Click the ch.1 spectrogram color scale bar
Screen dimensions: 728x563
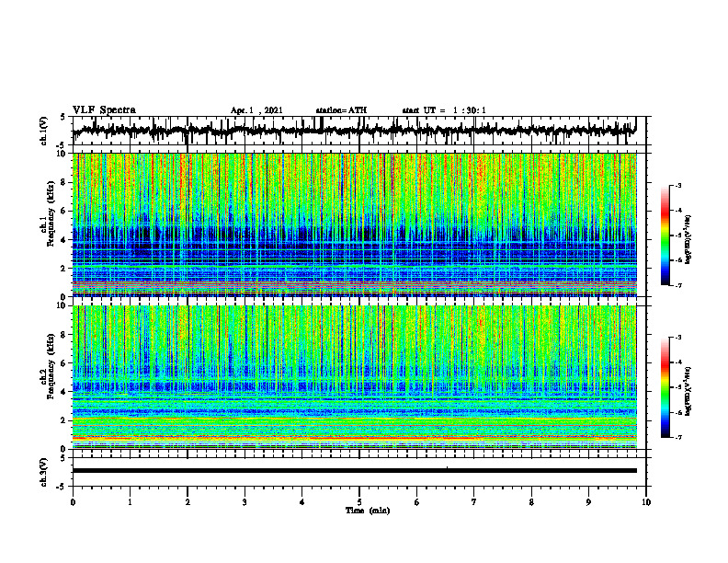(665, 236)
